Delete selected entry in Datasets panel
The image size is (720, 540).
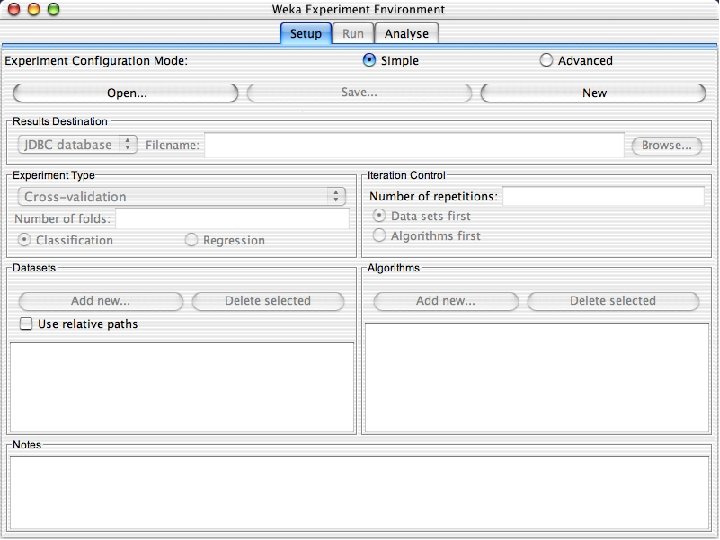click(x=268, y=301)
